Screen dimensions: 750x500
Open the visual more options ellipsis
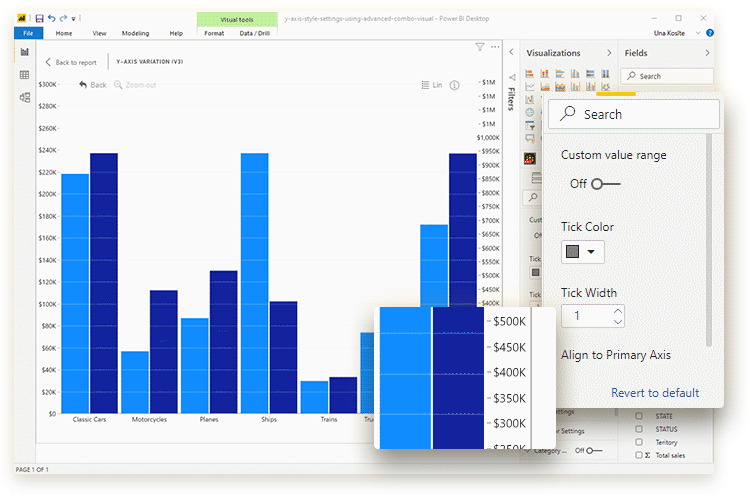click(495, 47)
